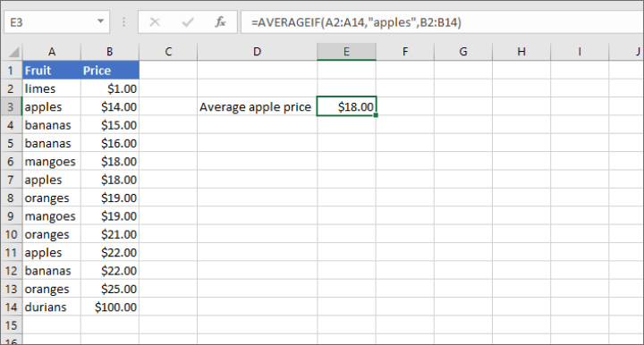Select column I header
The image size is (644, 345).
pyautogui.click(x=580, y=52)
